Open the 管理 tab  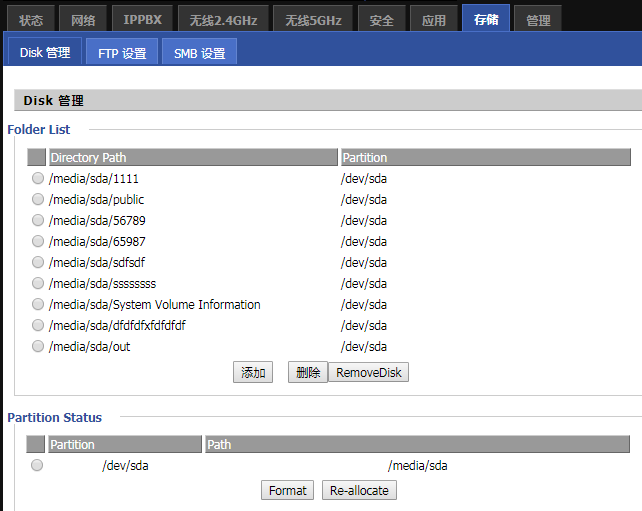(x=538, y=19)
